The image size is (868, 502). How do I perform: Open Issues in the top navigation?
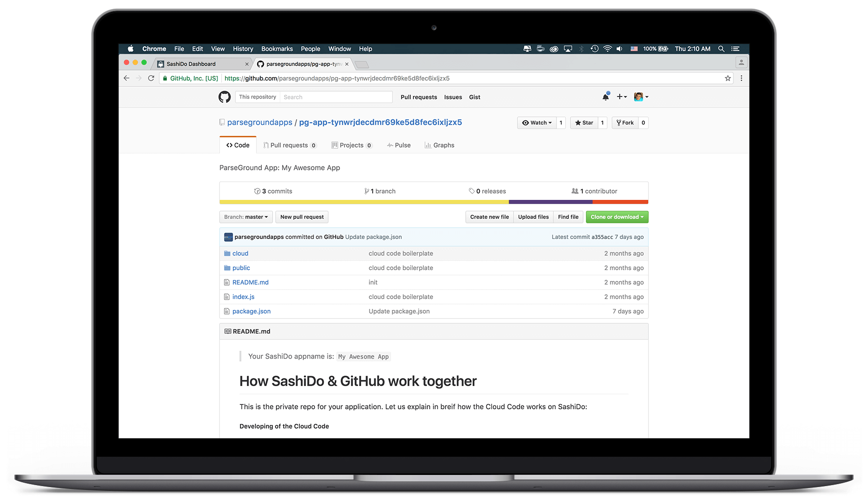pos(453,97)
